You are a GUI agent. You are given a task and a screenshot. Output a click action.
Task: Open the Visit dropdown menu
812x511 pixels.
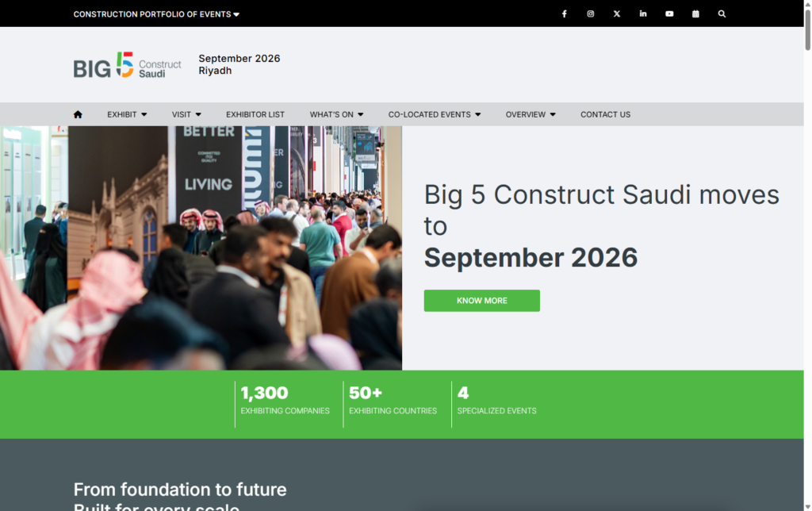coord(186,114)
